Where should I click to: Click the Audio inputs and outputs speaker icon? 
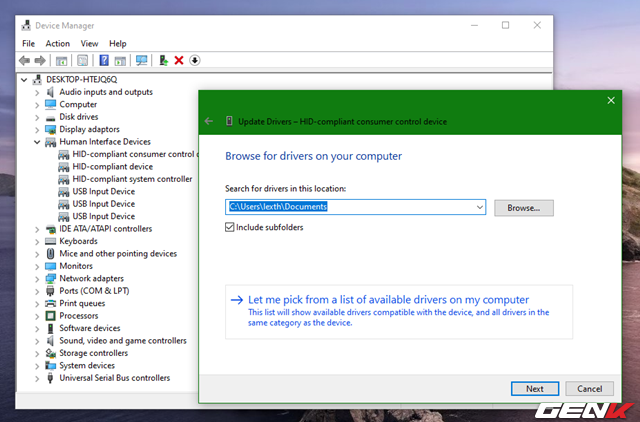click(50, 92)
